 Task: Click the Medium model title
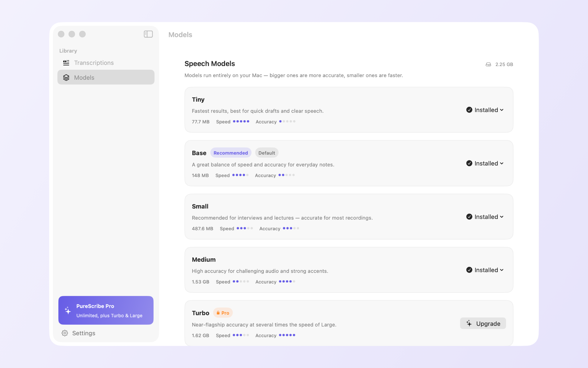204,259
